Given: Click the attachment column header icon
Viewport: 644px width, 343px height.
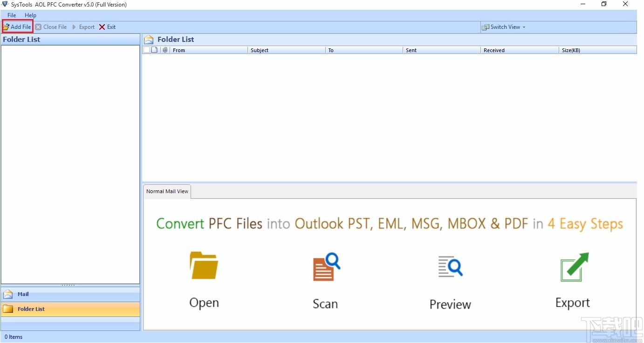Looking at the screenshot, I should coord(165,50).
